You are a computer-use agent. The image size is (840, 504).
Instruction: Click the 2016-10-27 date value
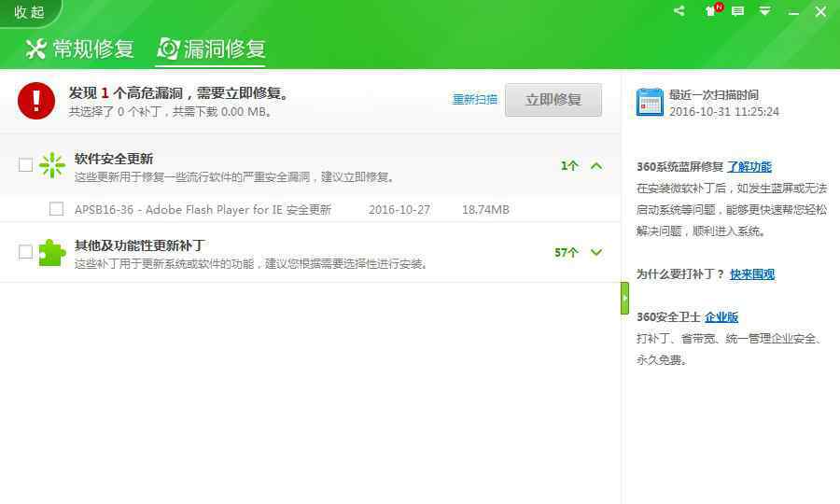[399, 210]
